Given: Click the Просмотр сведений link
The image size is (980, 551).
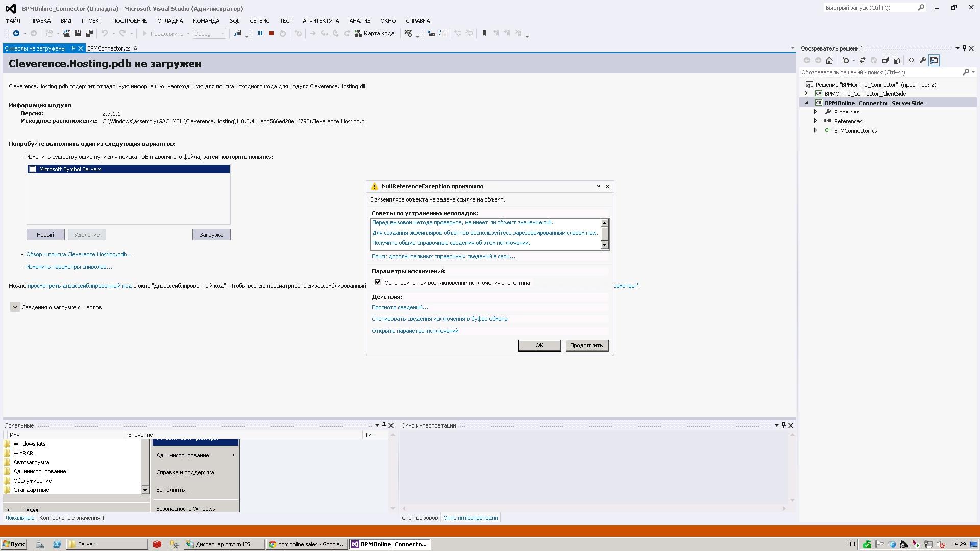Looking at the screenshot, I should coord(400,307).
